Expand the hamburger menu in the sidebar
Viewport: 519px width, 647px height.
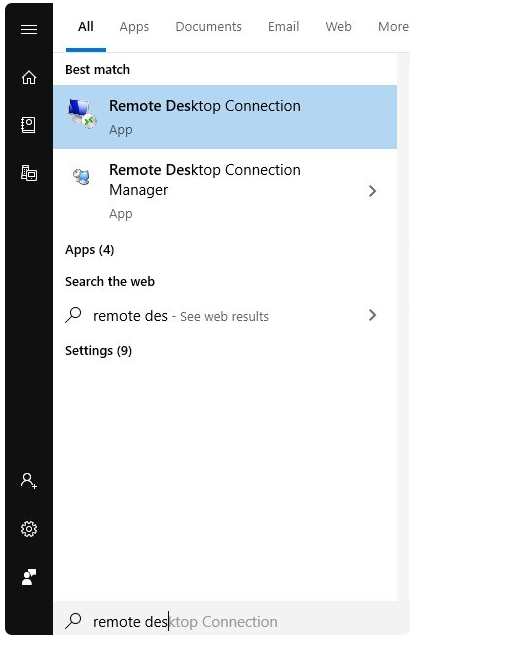click(29, 29)
